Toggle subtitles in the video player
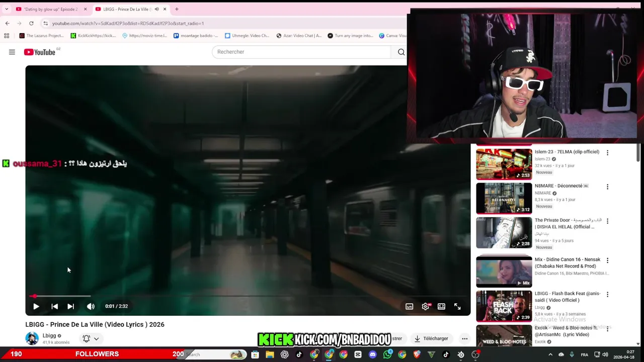Viewport: 644px width, 362px height. tap(410, 306)
